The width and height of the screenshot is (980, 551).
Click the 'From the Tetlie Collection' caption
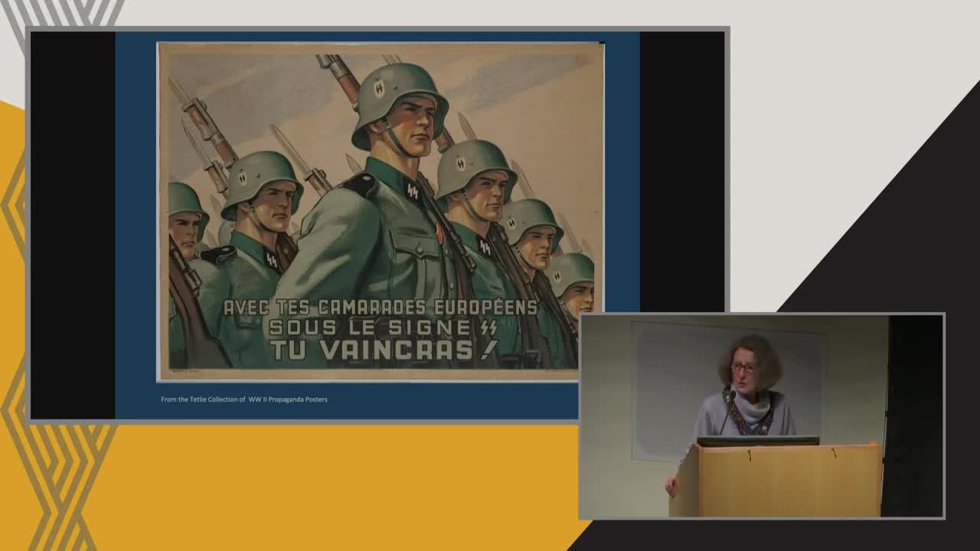(x=243, y=399)
